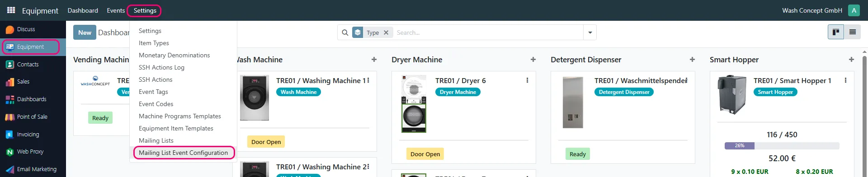Open the apps grid menu icon
Image resolution: width=868 pixels, height=177 pixels.
pos(11,10)
